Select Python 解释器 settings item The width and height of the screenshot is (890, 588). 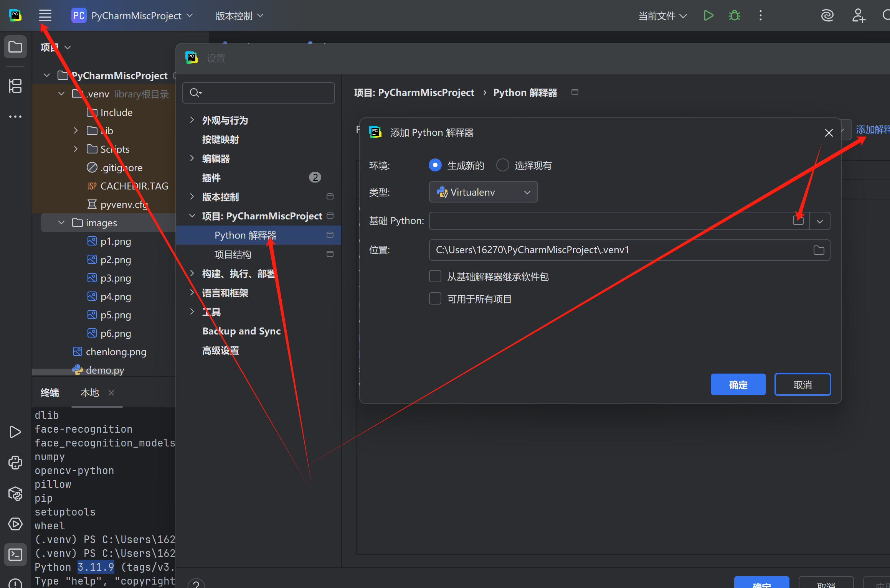click(258, 235)
